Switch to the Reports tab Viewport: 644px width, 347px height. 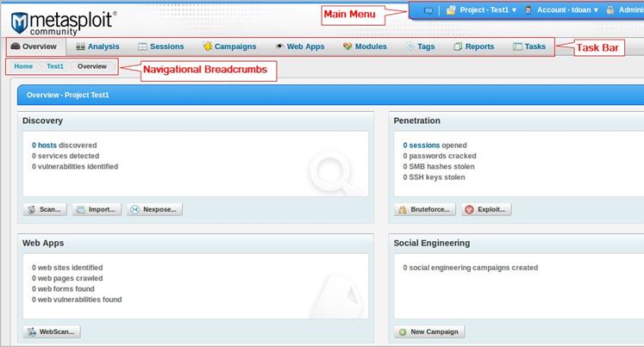pos(474,46)
